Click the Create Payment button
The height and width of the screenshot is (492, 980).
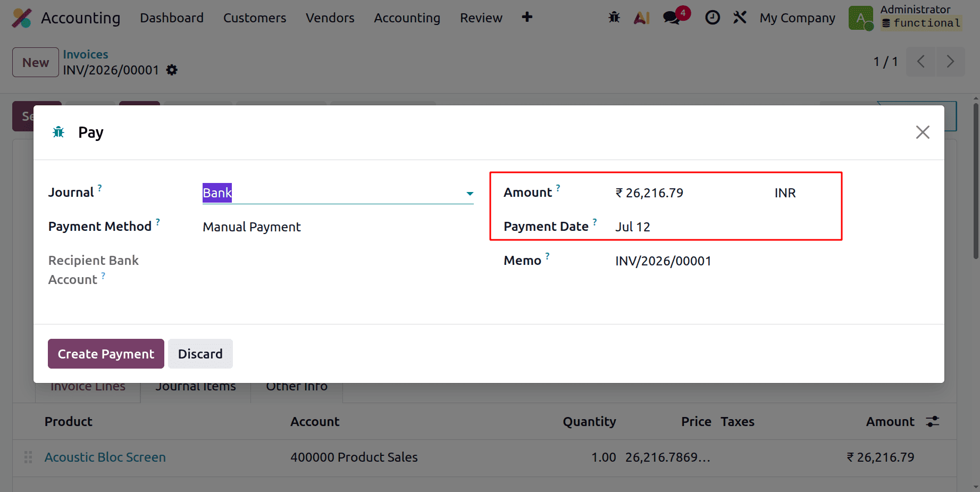pyautogui.click(x=106, y=354)
